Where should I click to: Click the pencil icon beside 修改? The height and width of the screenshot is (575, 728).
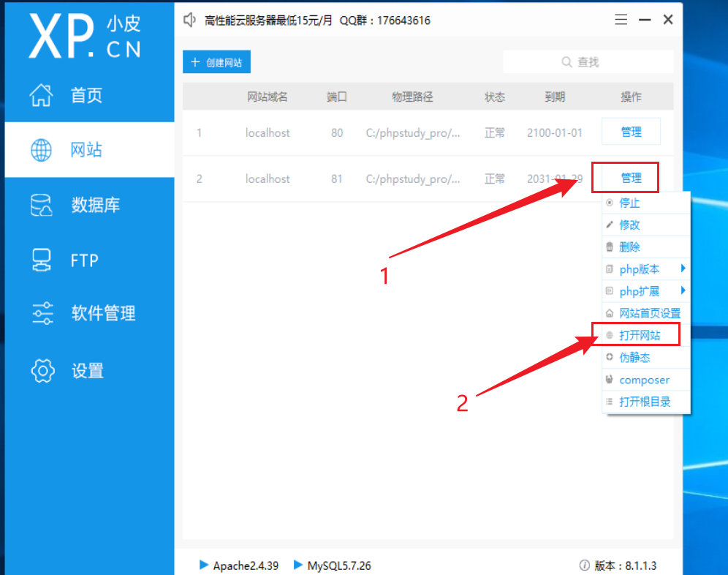(610, 225)
